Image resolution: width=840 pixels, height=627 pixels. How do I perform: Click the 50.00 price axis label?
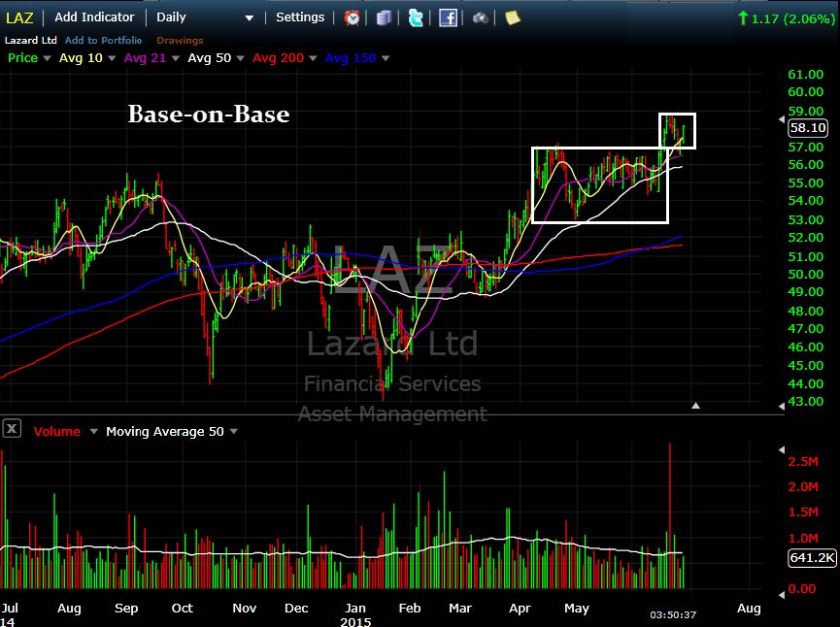805,274
